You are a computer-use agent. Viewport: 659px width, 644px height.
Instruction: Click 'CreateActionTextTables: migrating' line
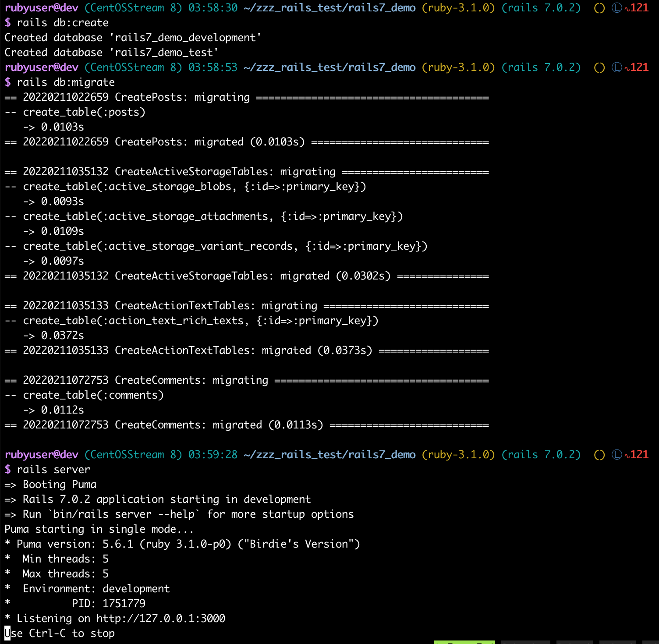pos(247,306)
